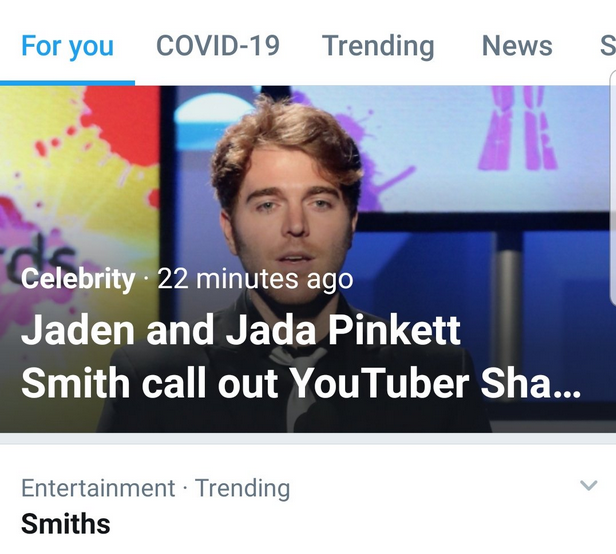This screenshot has height=554, width=616.
Task: Click the headline line 'Smith call out YouTuber Sha...'
Action: pos(300,384)
